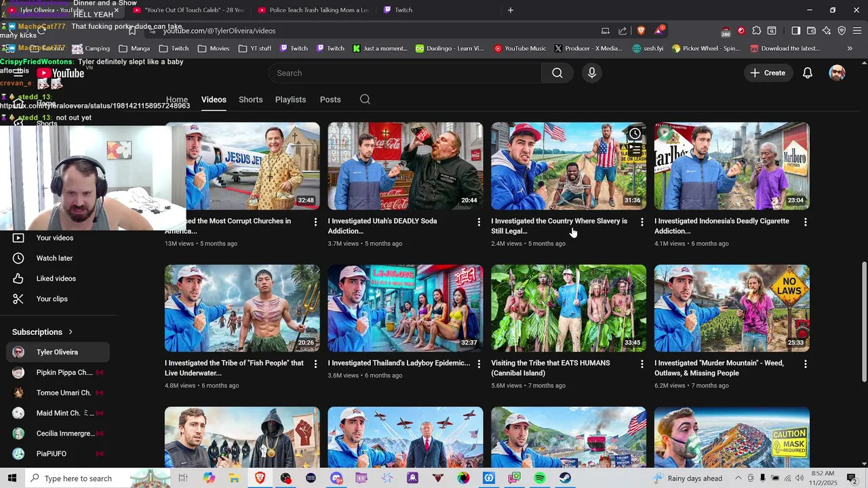868x488 pixels.
Task: Play the Murder Mountain video thumbnail
Action: (732, 308)
